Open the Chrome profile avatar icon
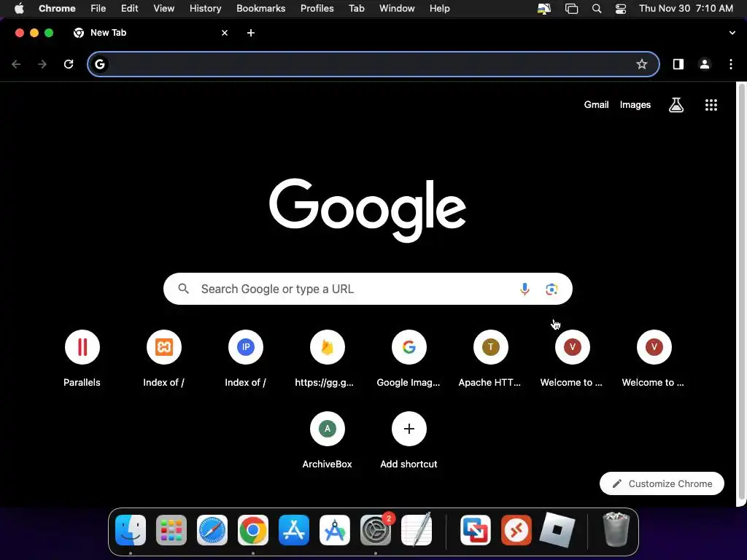The image size is (747, 560). tap(705, 64)
